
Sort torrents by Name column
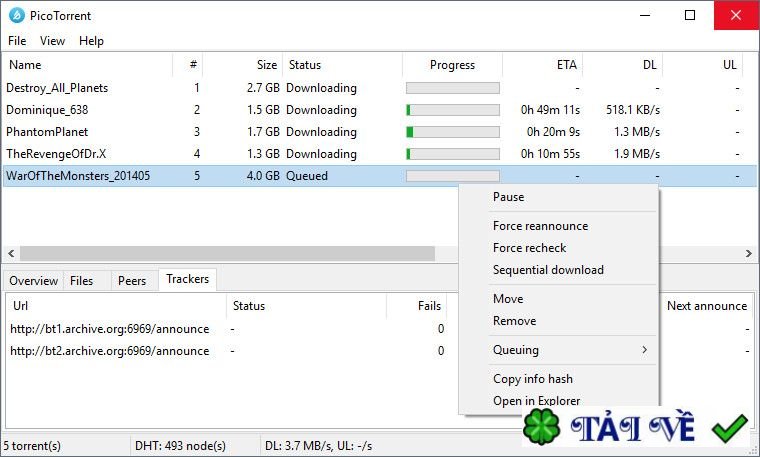pyautogui.click(x=87, y=65)
